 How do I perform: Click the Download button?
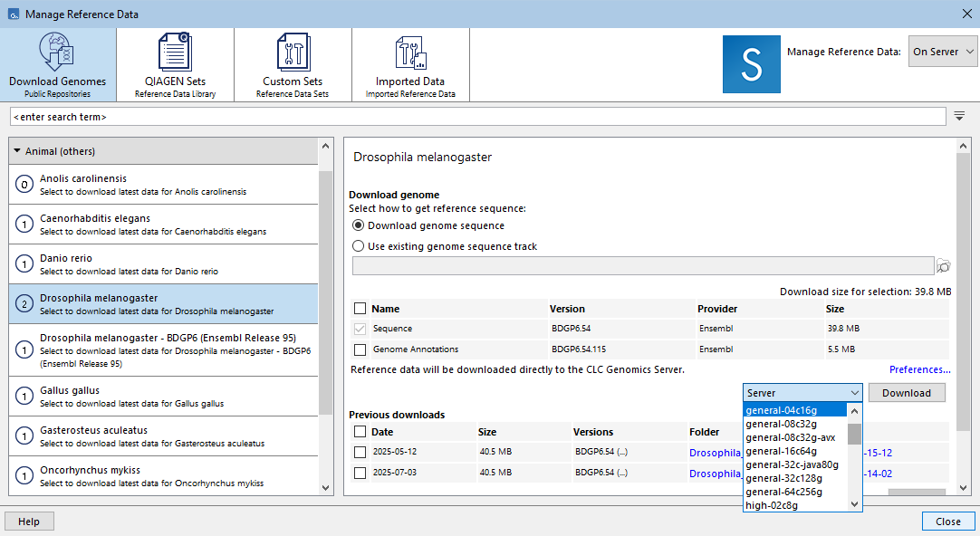pos(907,392)
